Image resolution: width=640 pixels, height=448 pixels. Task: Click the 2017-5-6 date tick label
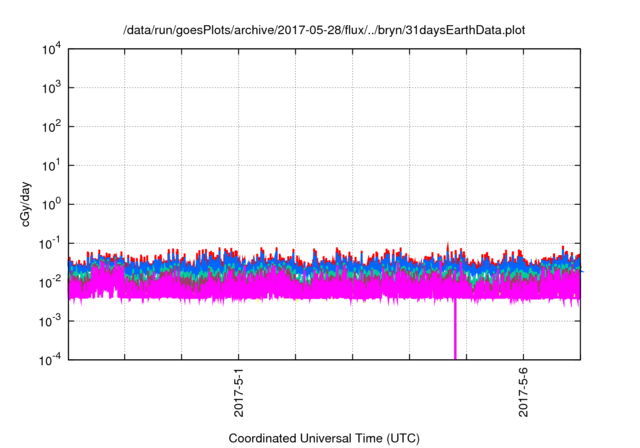tap(523, 392)
